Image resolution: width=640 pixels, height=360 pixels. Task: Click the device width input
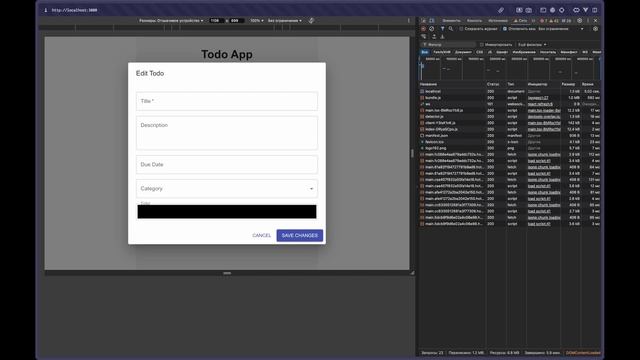[216, 20]
